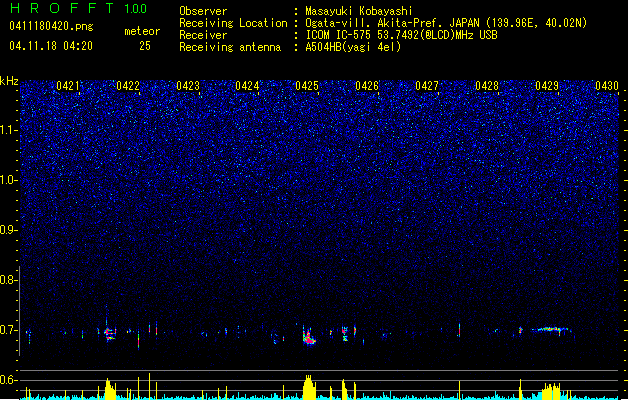The width and height of the screenshot is (629, 400).
Task: Click the long horizontal echo below 0429
Action: (x=550, y=330)
